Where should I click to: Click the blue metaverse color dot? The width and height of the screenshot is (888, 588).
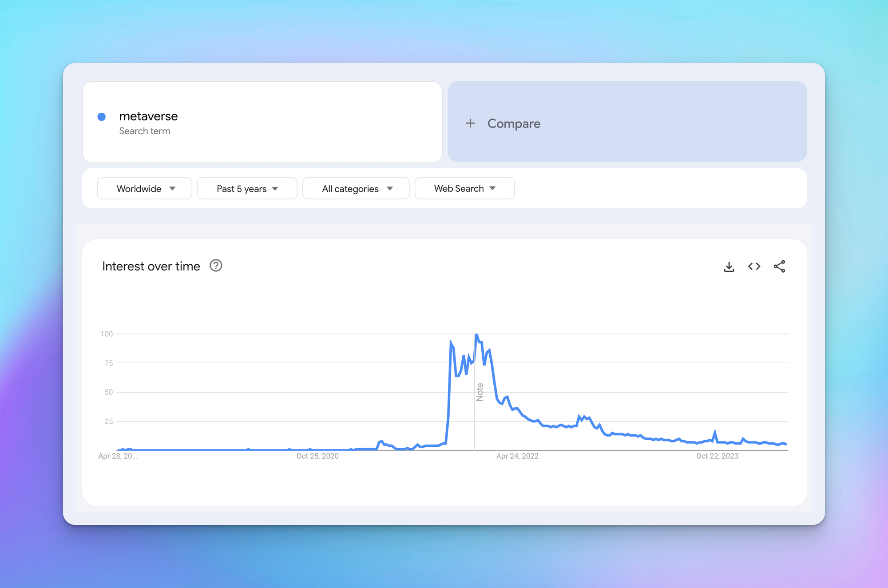(x=102, y=117)
